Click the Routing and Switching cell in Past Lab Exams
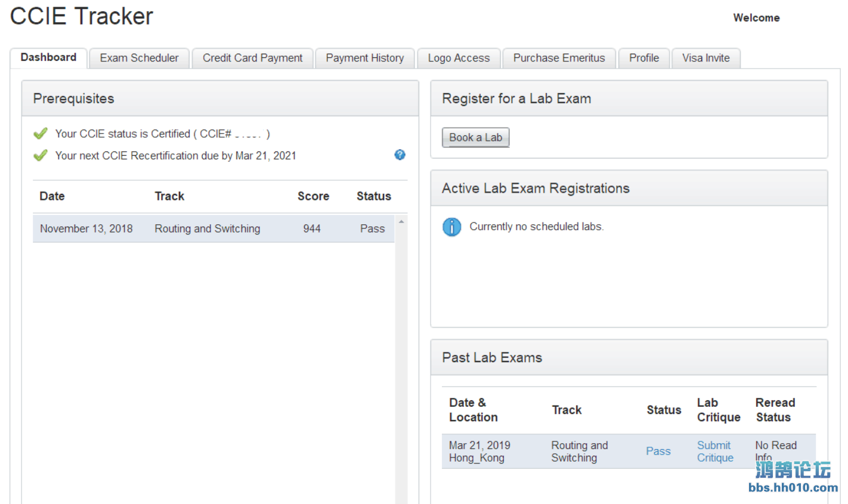 coord(580,452)
